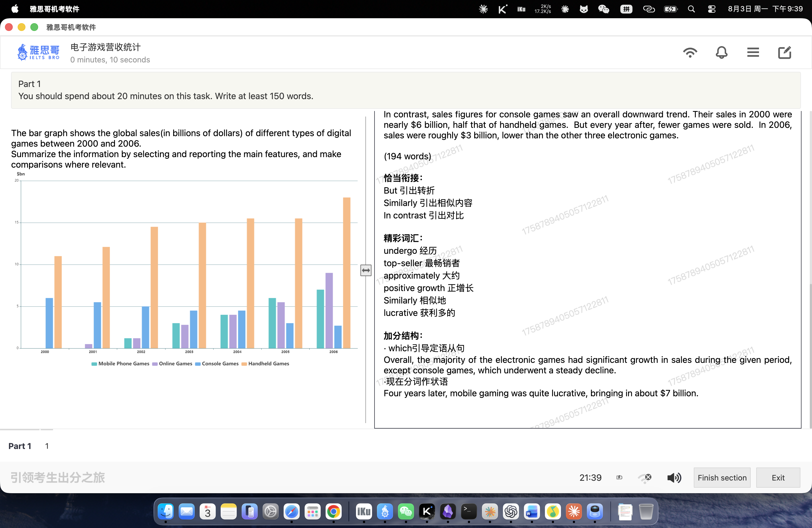Click the WeChat menu bar icon

603,9
